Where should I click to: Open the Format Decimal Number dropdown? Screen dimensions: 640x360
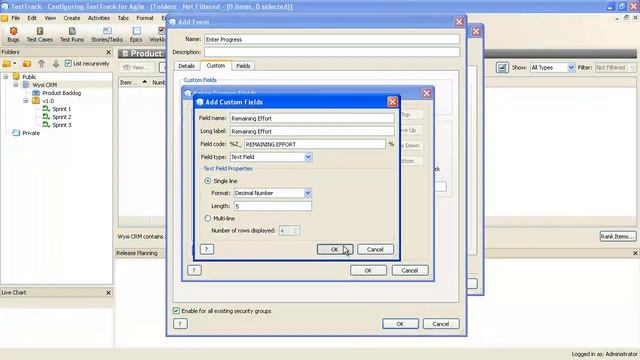pyautogui.click(x=307, y=193)
